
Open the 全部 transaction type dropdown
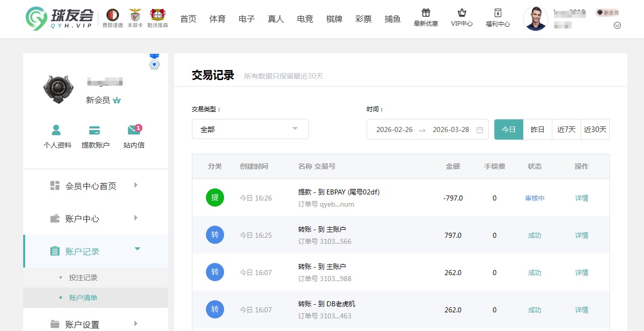point(250,129)
